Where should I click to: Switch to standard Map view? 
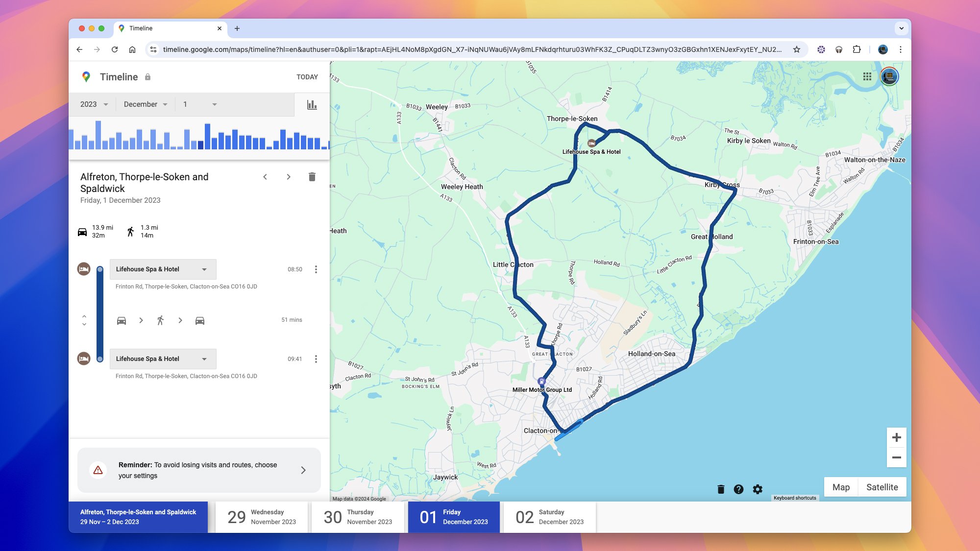pos(841,487)
